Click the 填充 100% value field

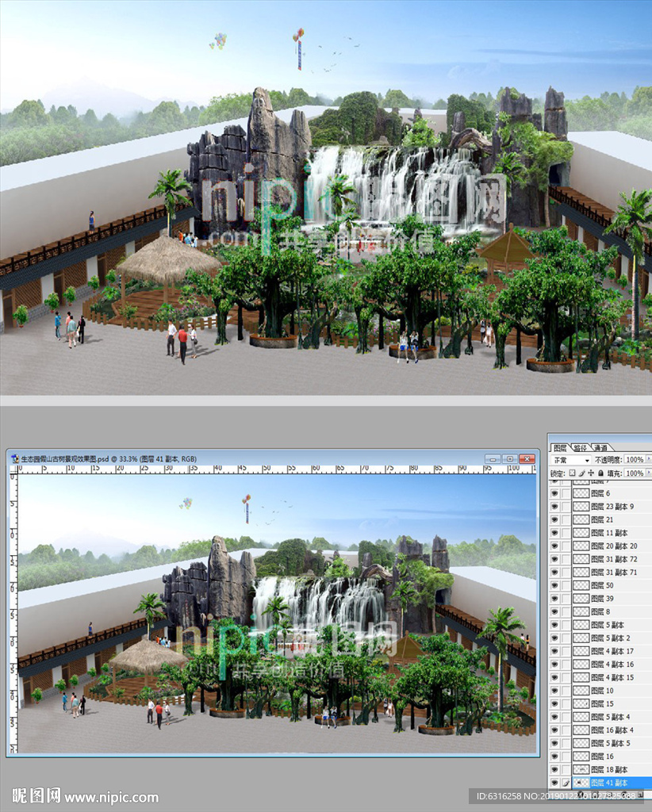pos(635,473)
